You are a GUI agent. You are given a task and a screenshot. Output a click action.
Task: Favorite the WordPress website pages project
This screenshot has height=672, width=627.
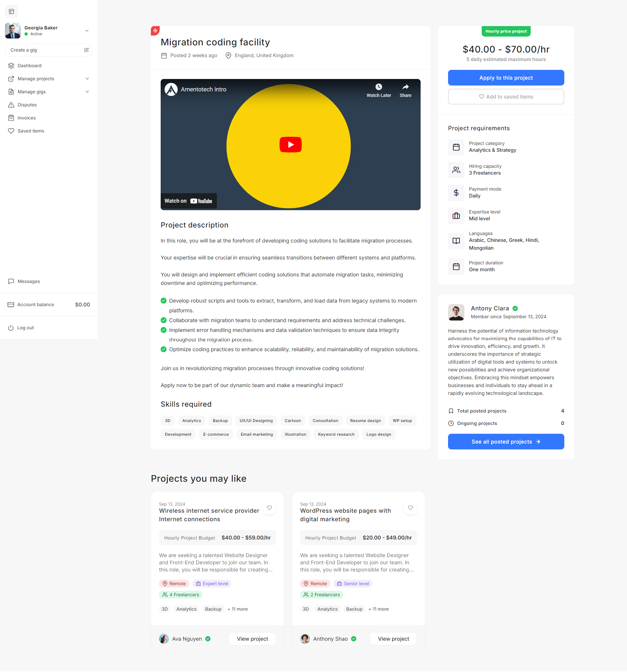[x=410, y=508]
